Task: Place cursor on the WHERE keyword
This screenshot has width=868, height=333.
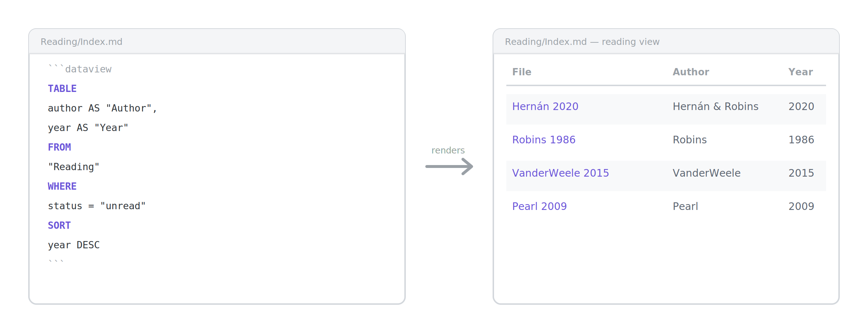Action: coord(62,186)
